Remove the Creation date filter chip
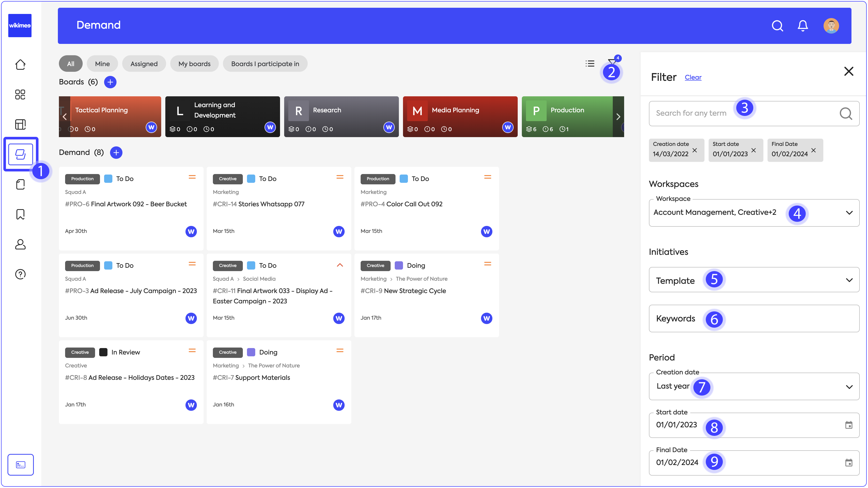The height and width of the screenshot is (488, 868). click(x=694, y=150)
